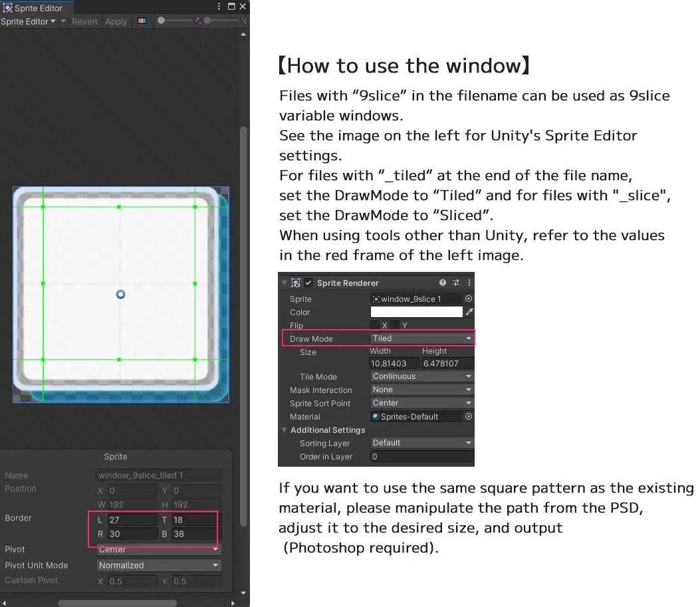The image size is (700, 607).
Task: Open the Pivot Unit Mode Normalized dropdown
Action: (x=159, y=565)
